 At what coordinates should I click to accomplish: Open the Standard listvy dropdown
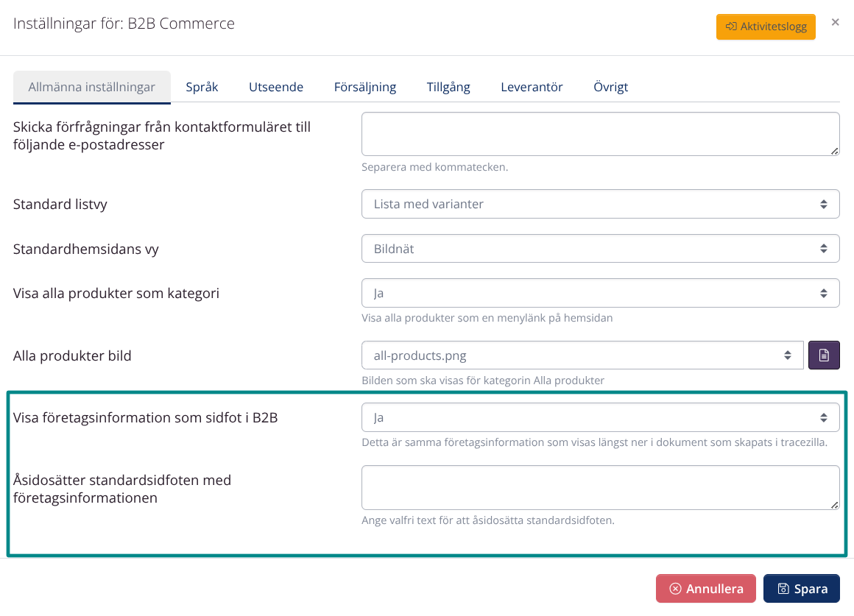pyautogui.click(x=600, y=204)
